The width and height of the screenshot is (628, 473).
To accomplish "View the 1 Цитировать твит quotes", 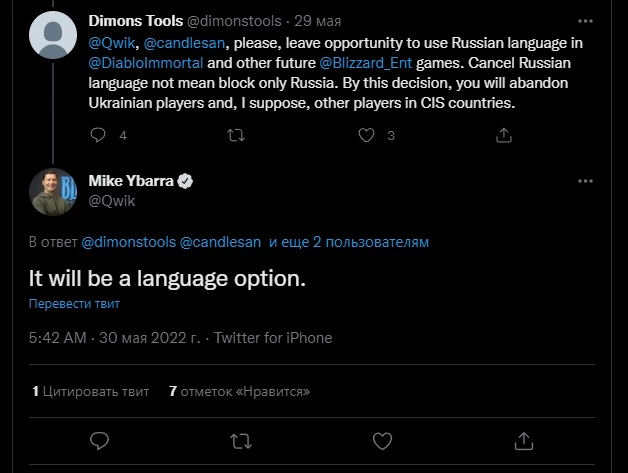I will pyautogui.click(x=91, y=391).
